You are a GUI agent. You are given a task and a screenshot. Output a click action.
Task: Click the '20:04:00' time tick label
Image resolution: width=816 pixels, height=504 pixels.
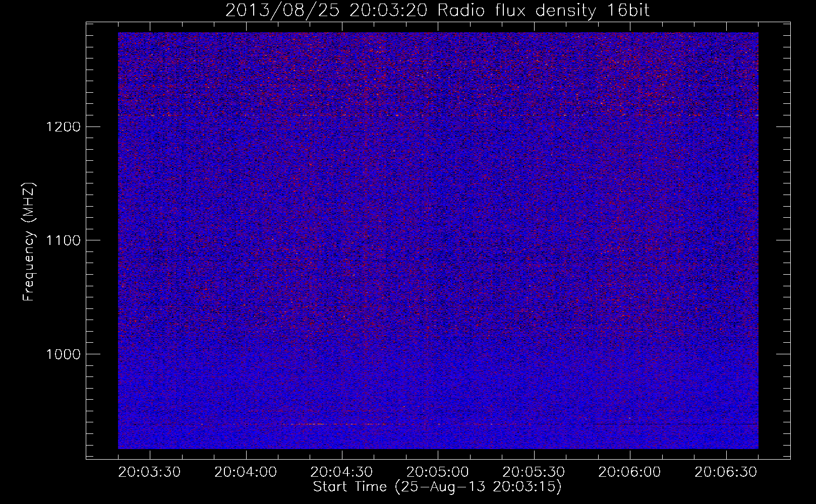[x=246, y=472]
